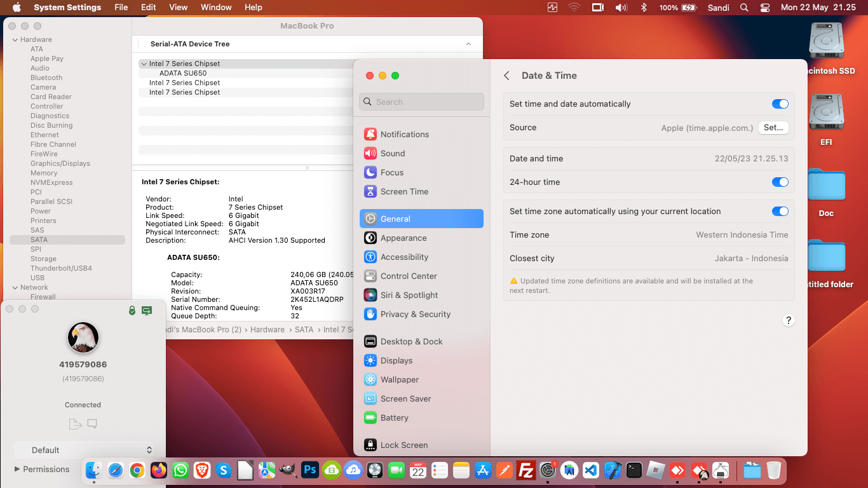
Task: Click the green screen-sharing monitor icon
Action: click(x=147, y=310)
